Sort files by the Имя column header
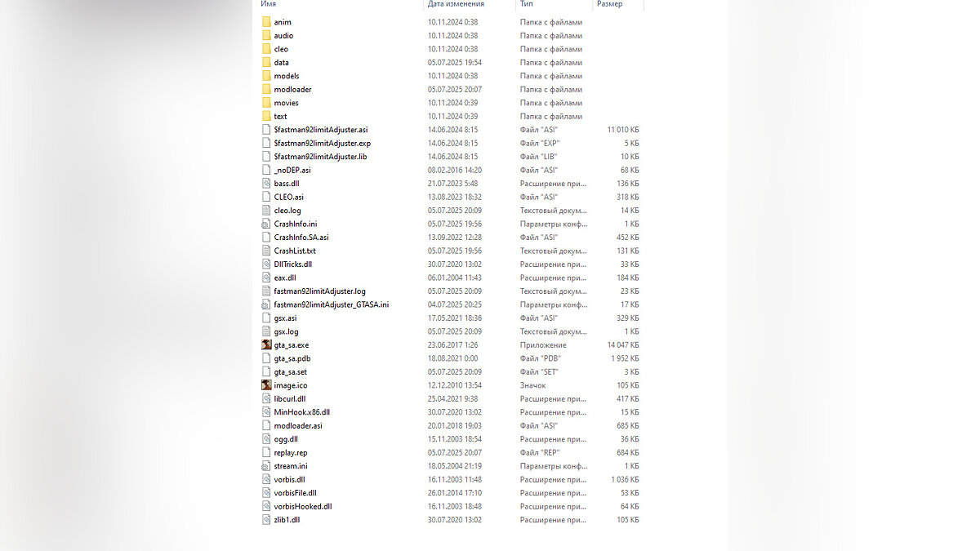980x551 pixels. click(269, 4)
